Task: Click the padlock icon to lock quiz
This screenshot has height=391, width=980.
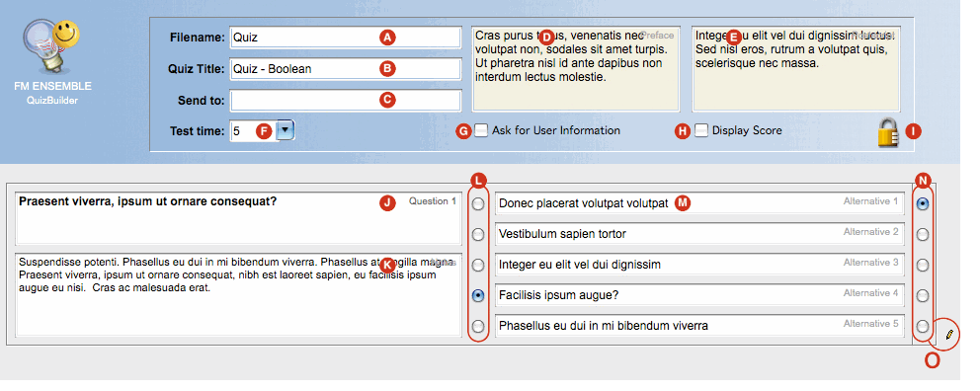Action: (889, 131)
